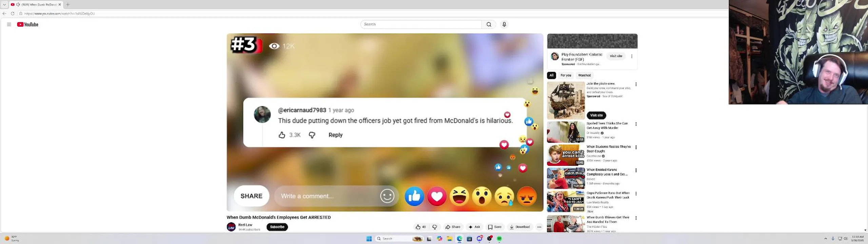Click the large angry face reaction
868x244 pixels.
click(x=527, y=196)
